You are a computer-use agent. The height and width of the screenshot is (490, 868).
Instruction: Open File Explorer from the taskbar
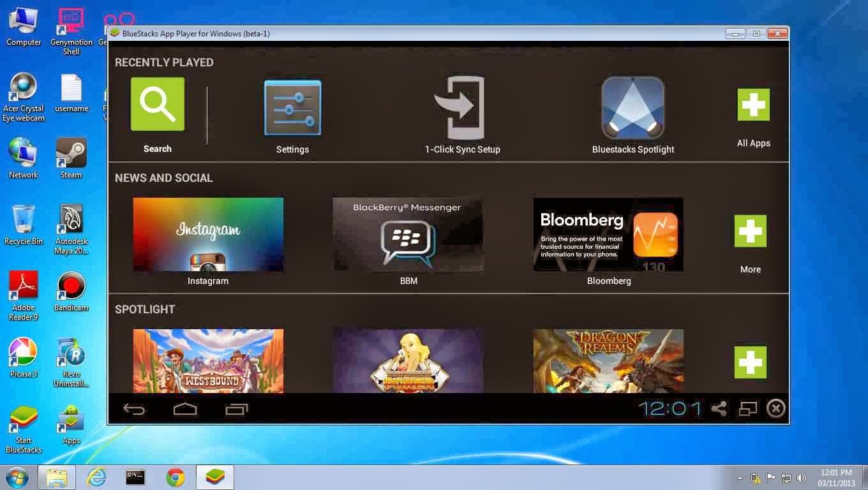click(57, 477)
